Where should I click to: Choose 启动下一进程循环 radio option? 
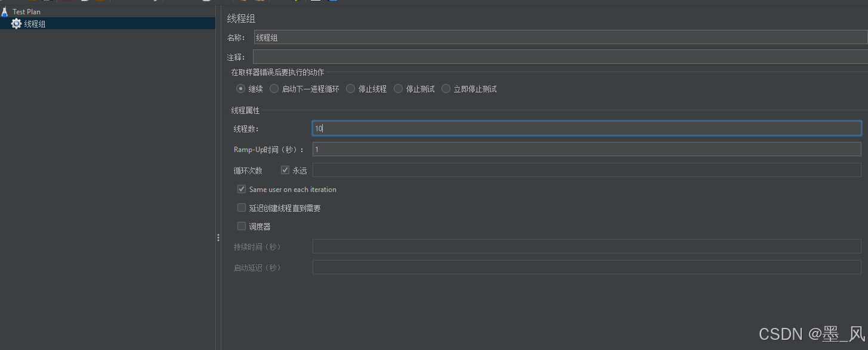(x=274, y=89)
